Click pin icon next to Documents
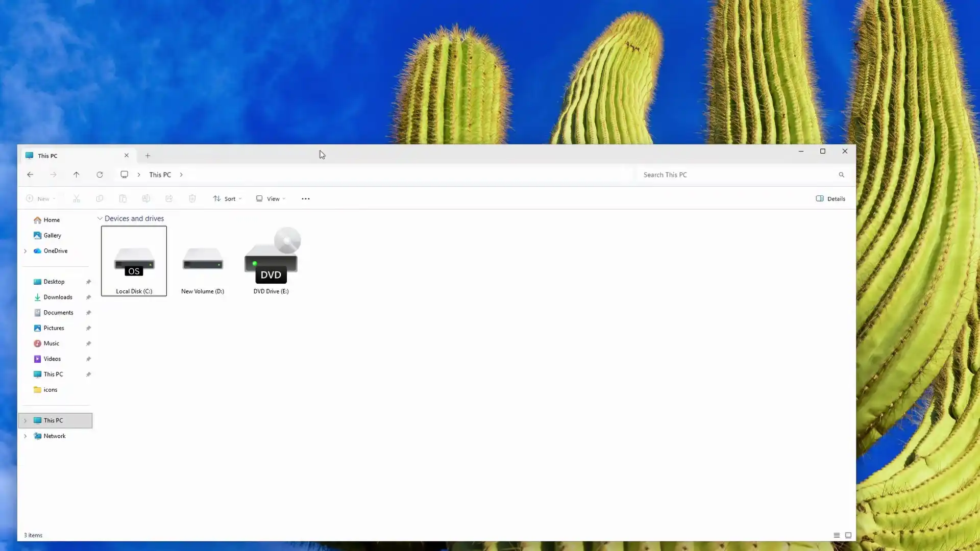The height and width of the screenshot is (551, 980). point(88,313)
